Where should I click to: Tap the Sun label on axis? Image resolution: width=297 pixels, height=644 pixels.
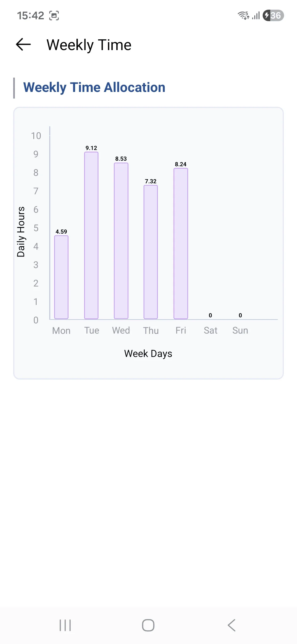click(x=240, y=330)
